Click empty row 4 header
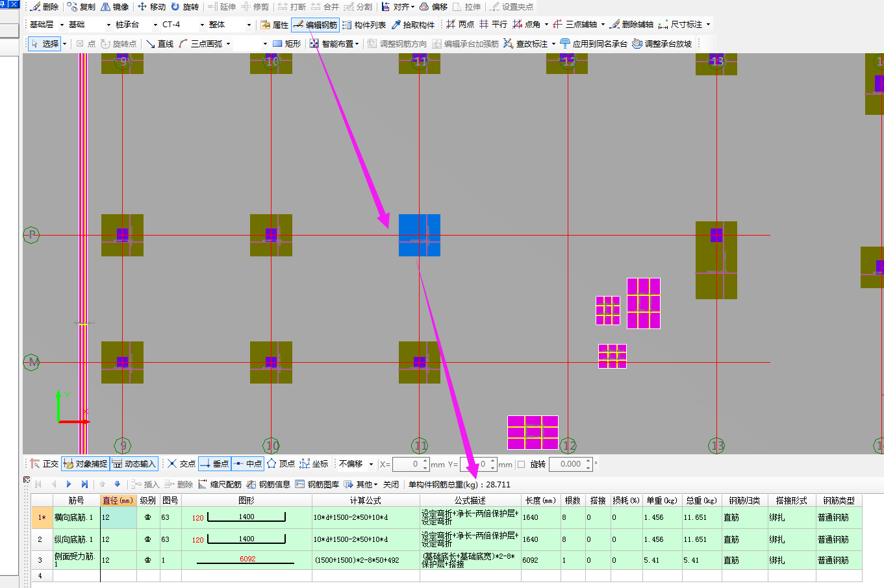Screen dimensions: 884x588 [42, 575]
